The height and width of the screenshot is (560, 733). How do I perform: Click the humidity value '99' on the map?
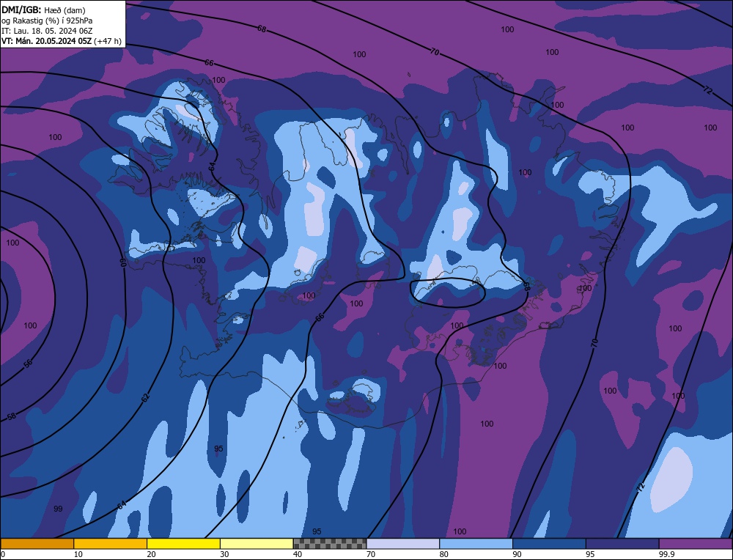(x=58, y=509)
